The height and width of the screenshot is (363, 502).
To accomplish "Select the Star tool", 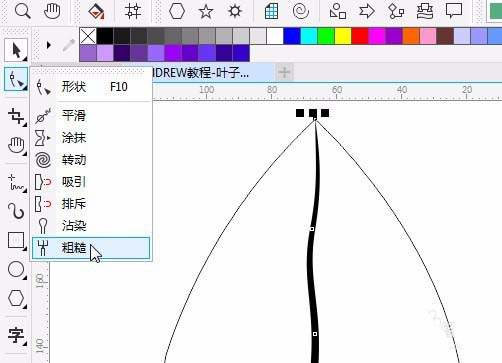I will click(x=206, y=12).
